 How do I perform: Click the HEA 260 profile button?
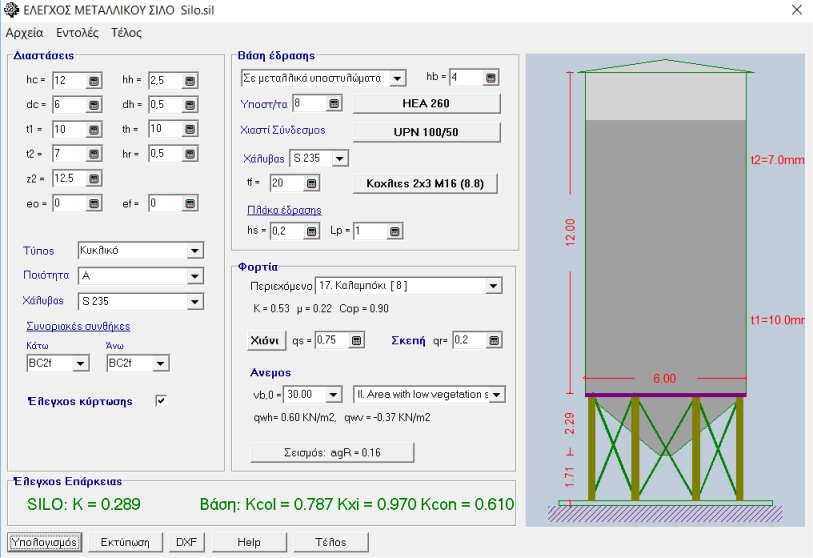click(425, 104)
